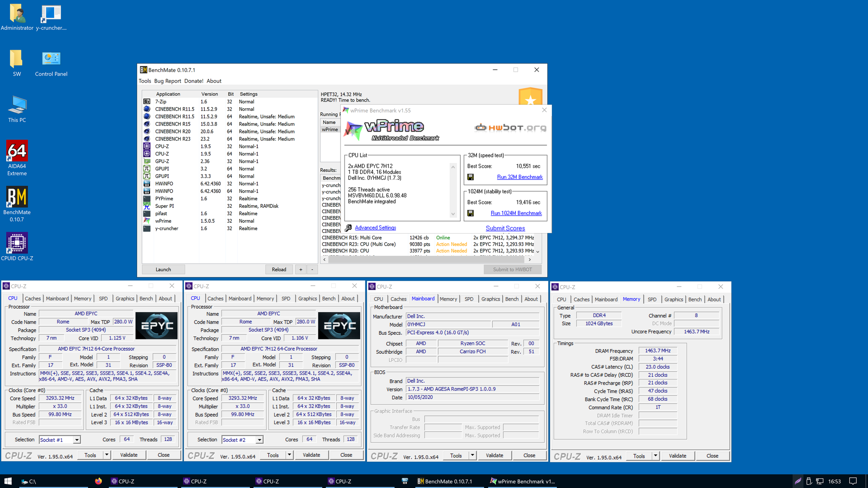
Task: Click results list scroll-right arrow in BenchMate
Action: pyautogui.click(x=529, y=259)
